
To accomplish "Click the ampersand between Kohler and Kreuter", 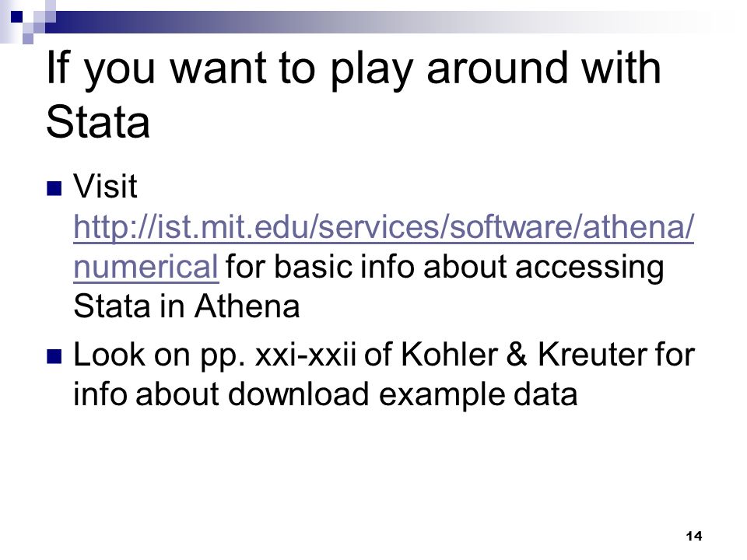I will (x=517, y=355).
